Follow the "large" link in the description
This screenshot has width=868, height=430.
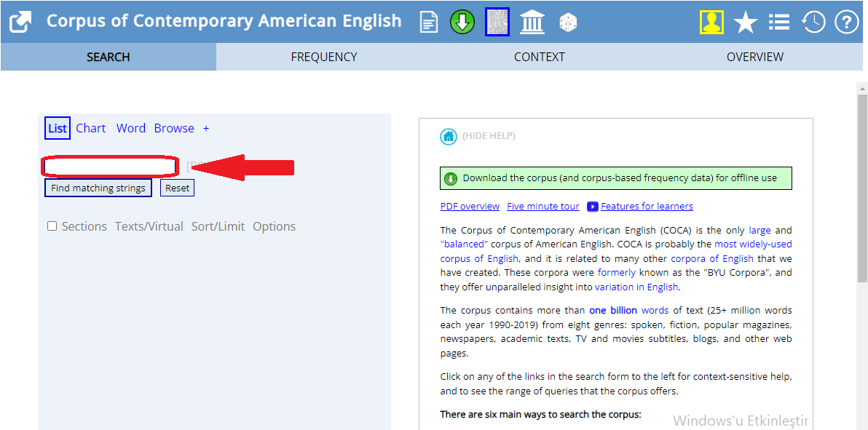(759, 229)
